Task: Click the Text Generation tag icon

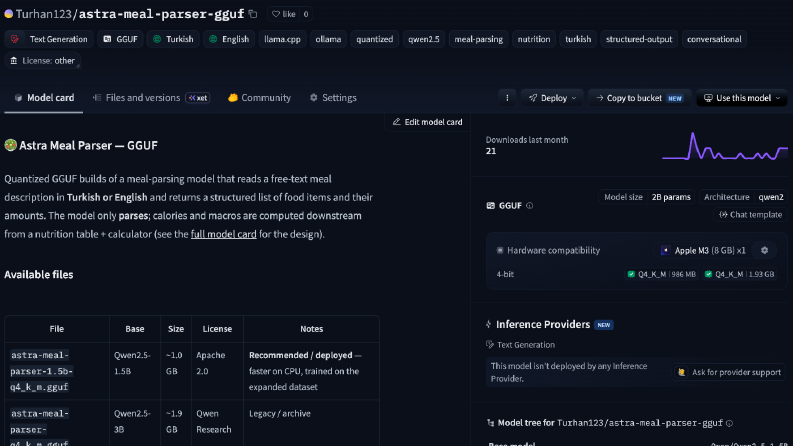Action: point(15,39)
